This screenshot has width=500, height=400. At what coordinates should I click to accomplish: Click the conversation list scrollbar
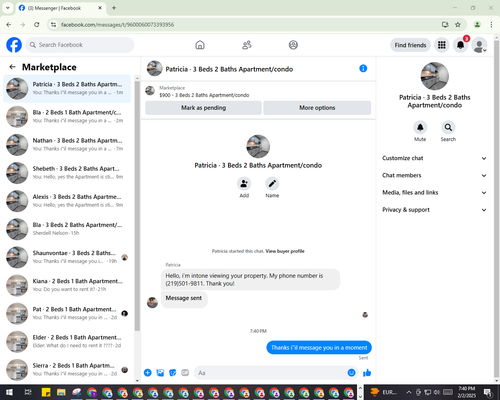tap(137, 206)
